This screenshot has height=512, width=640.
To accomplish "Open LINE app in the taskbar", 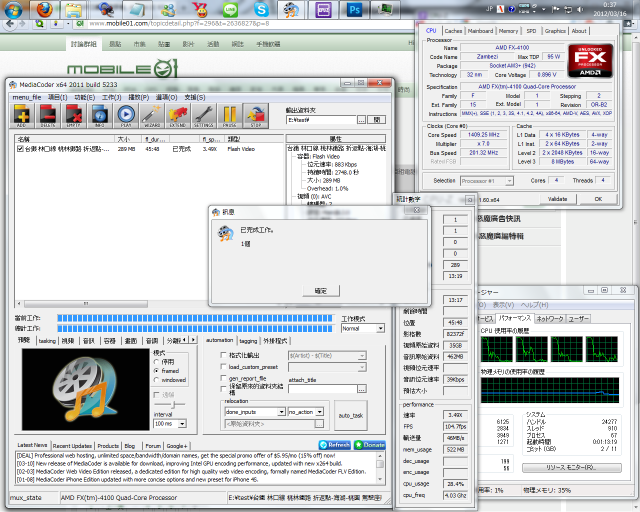I will (x=231, y=10).
